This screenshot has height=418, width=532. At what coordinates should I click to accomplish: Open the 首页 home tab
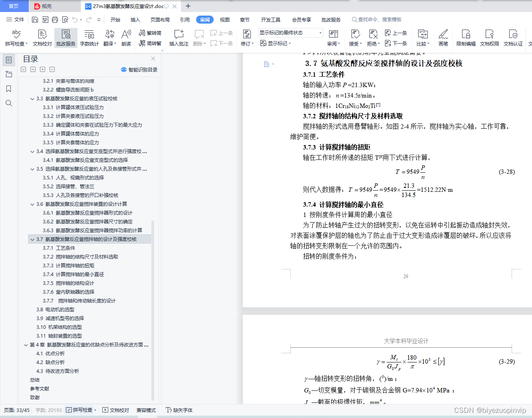14,6
